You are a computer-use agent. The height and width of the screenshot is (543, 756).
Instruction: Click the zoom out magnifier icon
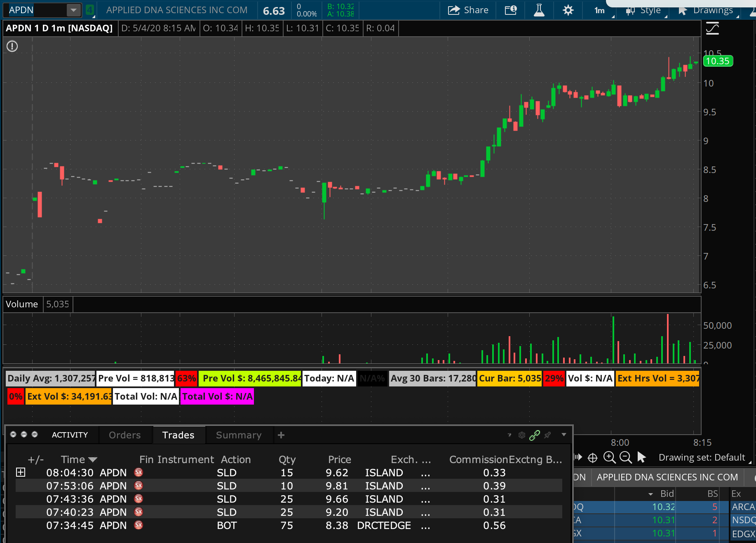625,457
